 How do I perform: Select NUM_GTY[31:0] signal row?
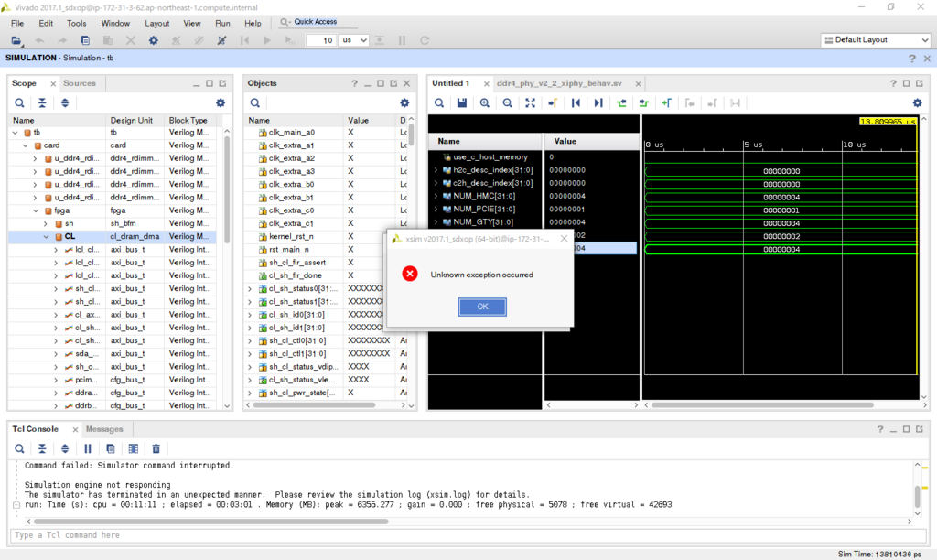[x=483, y=222]
